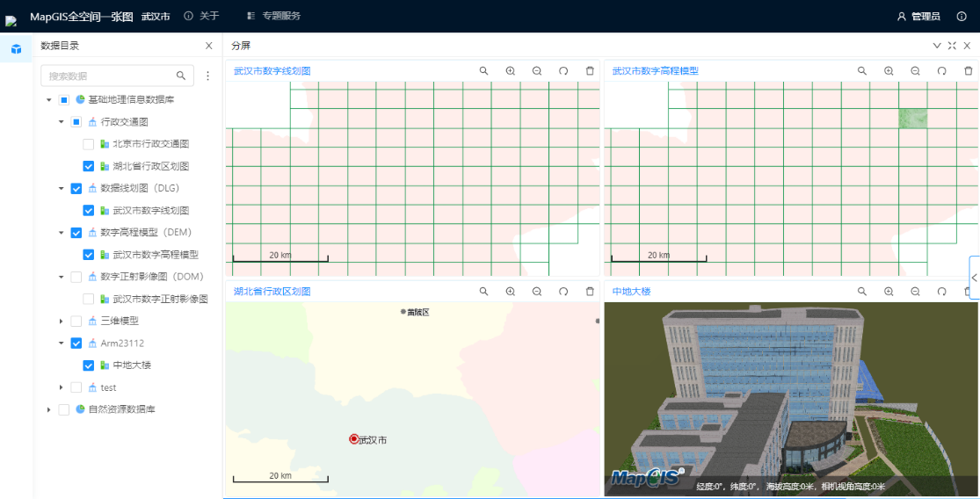The image size is (980, 499).
Task: Expand the right side panel arrow tab
Action: pos(975,278)
